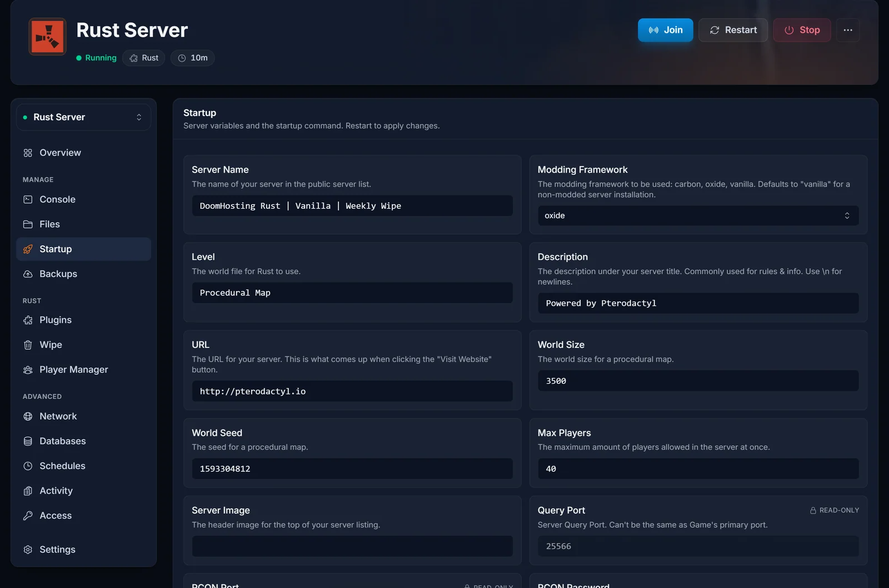This screenshot has width=889, height=588.
Task: Restart the server
Action: coord(733,30)
